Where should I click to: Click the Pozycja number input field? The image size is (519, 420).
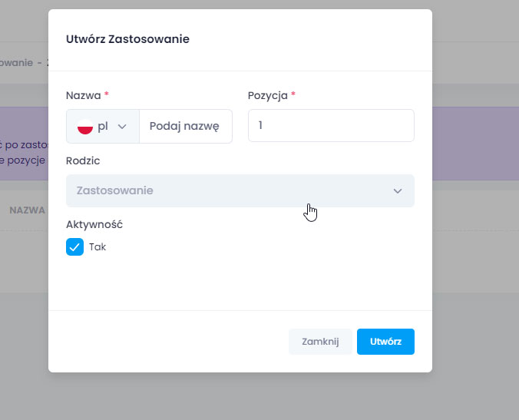(331, 126)
